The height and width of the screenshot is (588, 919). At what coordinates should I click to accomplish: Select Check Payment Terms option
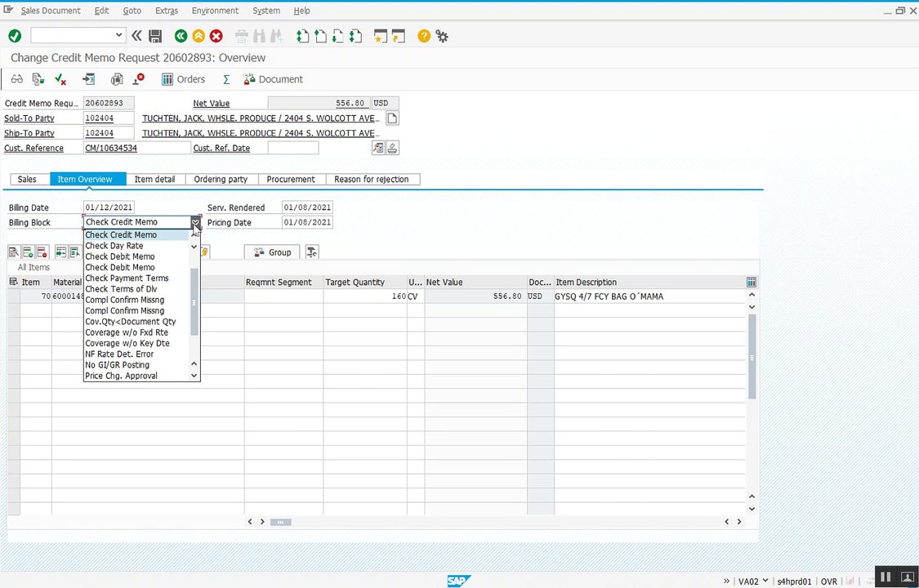(127, 278)
